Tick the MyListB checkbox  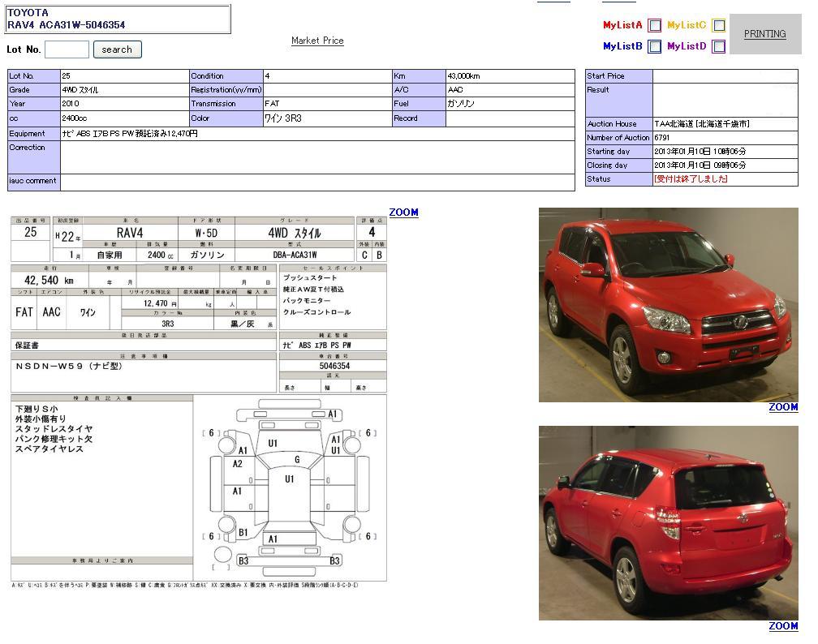(655, 46)
